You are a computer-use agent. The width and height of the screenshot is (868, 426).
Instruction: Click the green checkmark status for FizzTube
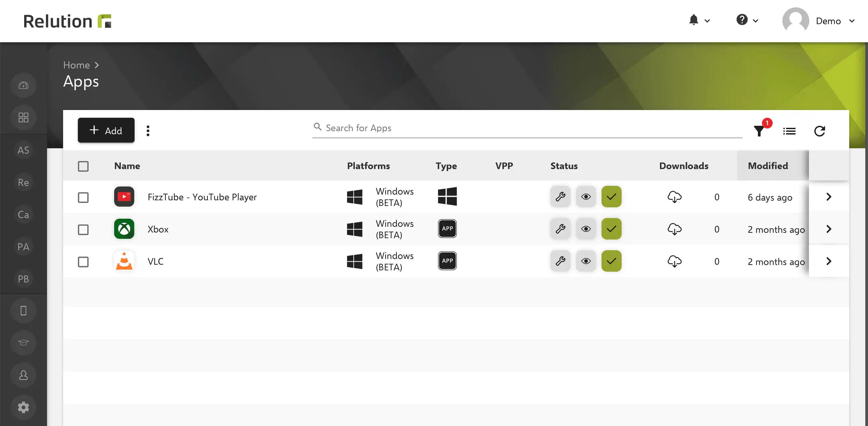point(611,197)
